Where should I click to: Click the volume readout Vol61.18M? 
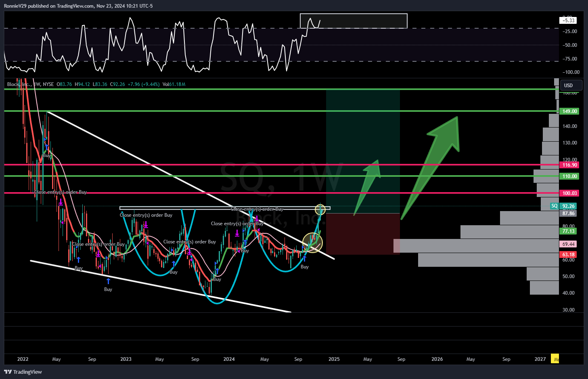pyautogui.click(x=174, y=84)
